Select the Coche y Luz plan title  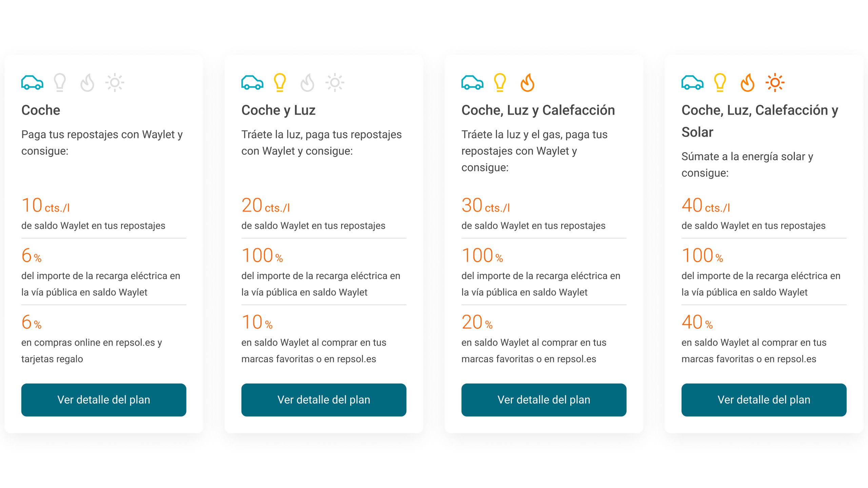pos(278,110)
